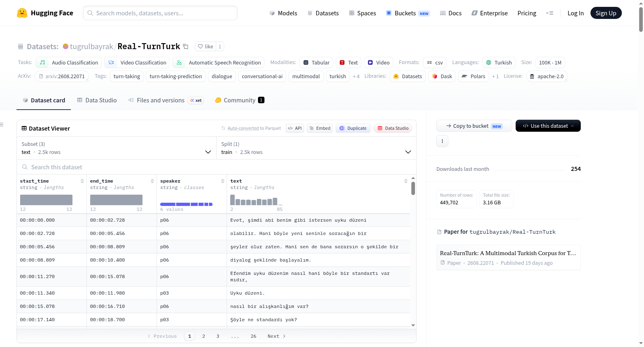Open the Real-TurnTurk paper card
The height and width of the screenshot is (347, 644).
click(x=508, y=258)
